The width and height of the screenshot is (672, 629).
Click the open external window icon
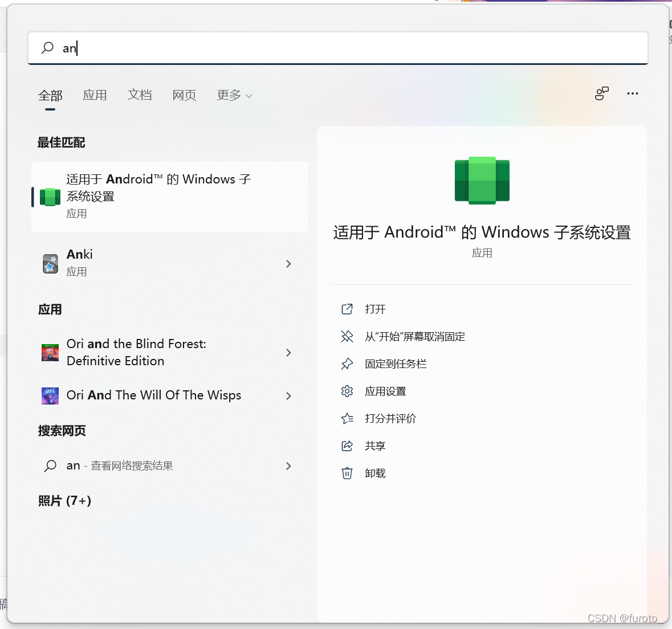347,309
